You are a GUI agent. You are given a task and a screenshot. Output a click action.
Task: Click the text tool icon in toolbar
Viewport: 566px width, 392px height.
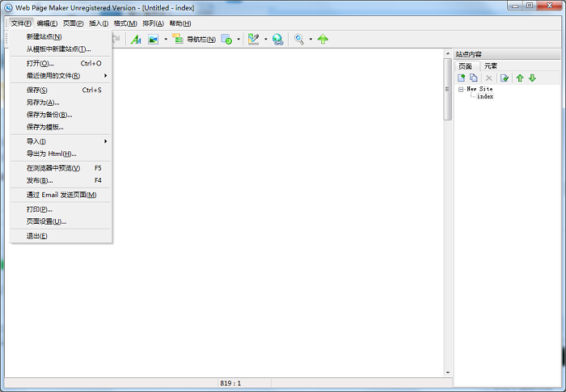coord(136,39)
